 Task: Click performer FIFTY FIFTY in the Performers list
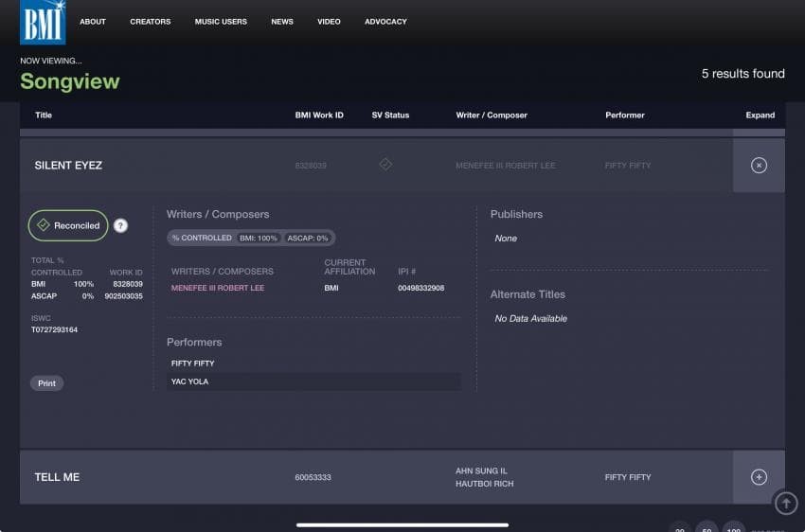pyautogui.click(x=192, y=364)
